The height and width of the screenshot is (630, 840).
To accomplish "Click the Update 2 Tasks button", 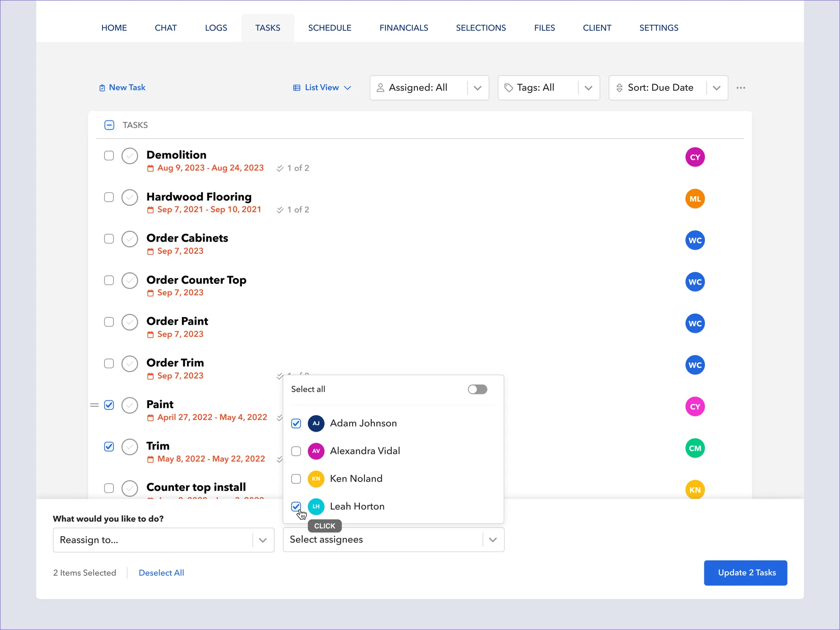I will click(x=745, y=573).
